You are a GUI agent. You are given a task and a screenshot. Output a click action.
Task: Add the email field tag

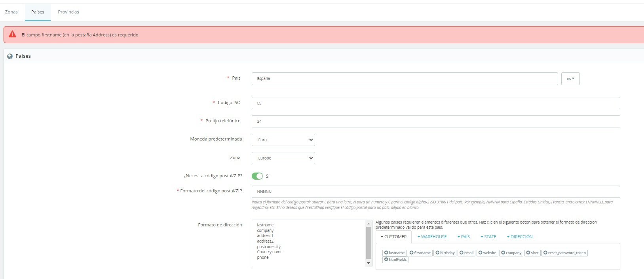click(x=467, y=253)
